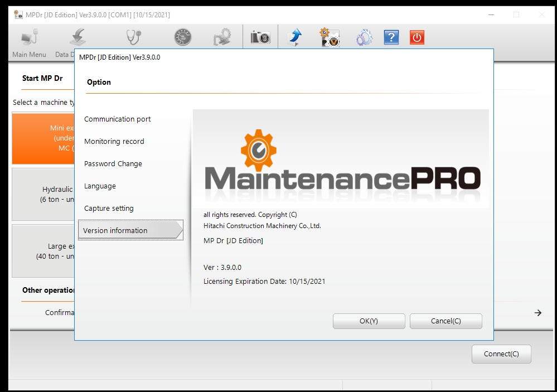
Task: Select the orange Mini excavator machine type
Action: [x=43, y=138]
